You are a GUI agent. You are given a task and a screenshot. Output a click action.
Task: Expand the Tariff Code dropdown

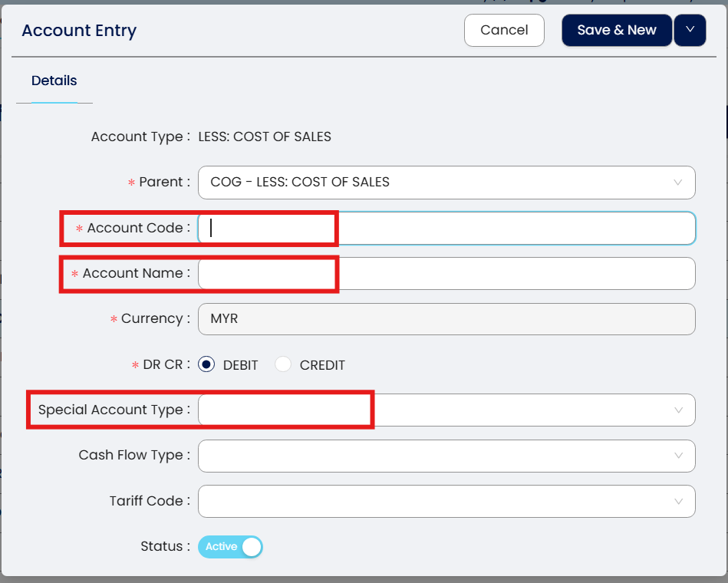[x=437, y=501]
